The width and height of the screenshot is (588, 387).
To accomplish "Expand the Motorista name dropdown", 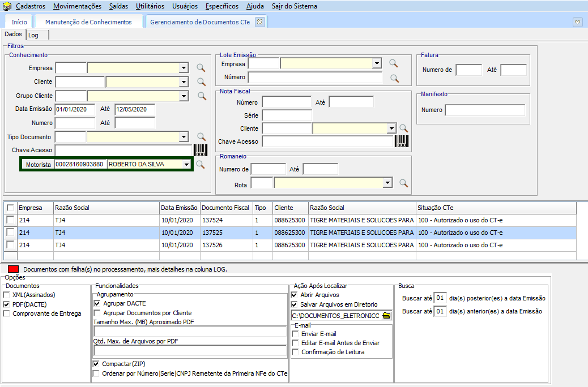I will pos(186,165).
